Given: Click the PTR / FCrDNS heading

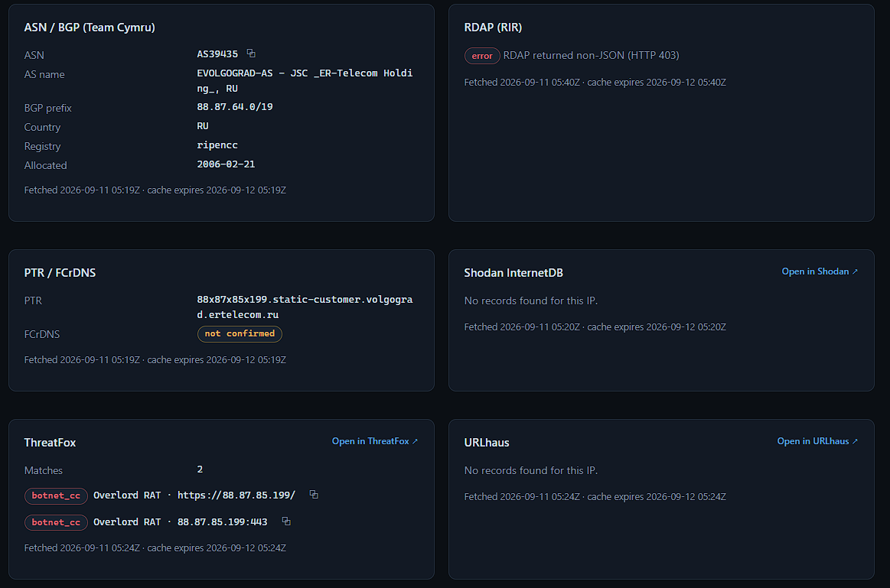Looking at the screenshot, I should click(x=60, y=273).
